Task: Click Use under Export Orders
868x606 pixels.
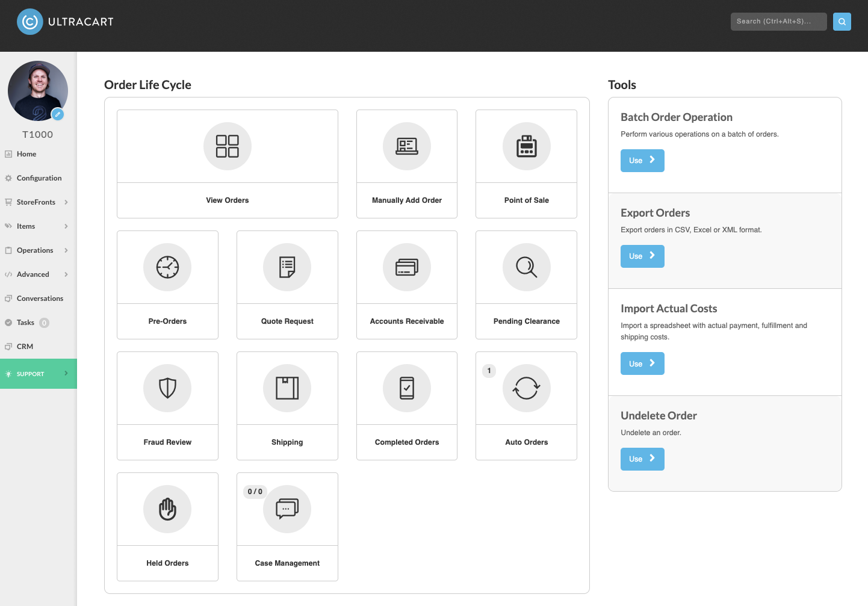Action: click(642, 256)
